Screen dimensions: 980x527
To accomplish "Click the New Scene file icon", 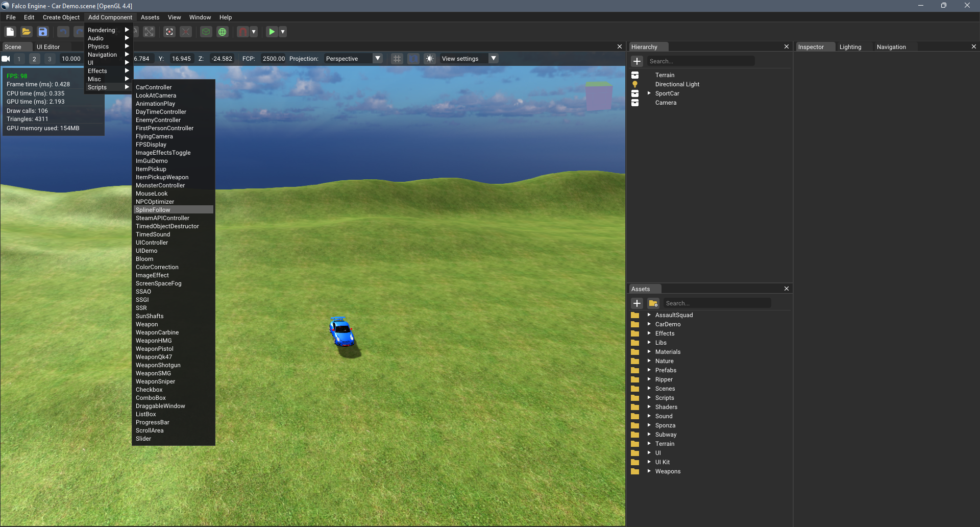I will [x=10, y=32].
